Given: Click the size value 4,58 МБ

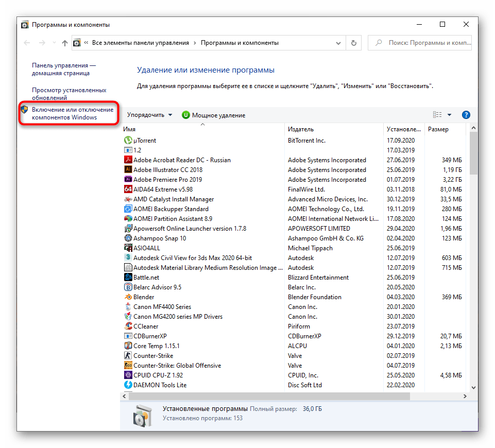Looking at the screenshot, I should click(x=451, y=375).
